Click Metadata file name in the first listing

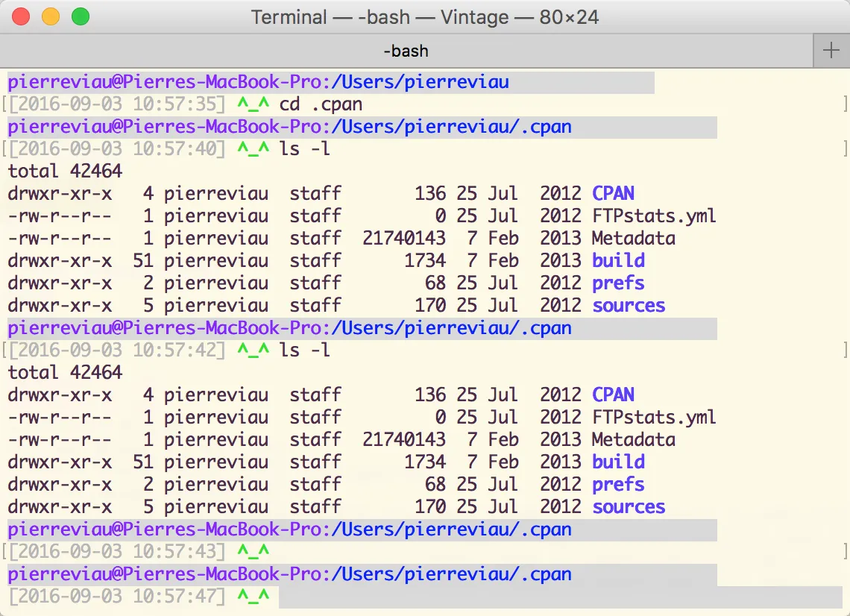[634, 239]
